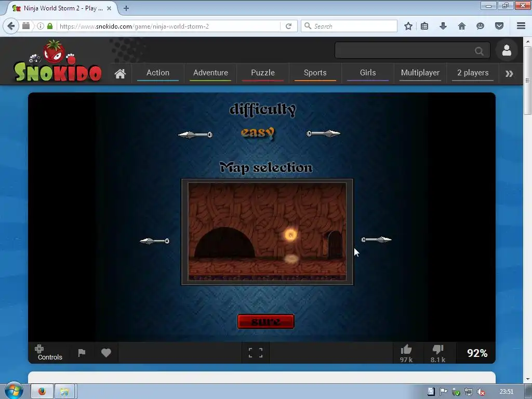Give the game a thumbs down
532x399 pixels.
(x=438, y=353)
